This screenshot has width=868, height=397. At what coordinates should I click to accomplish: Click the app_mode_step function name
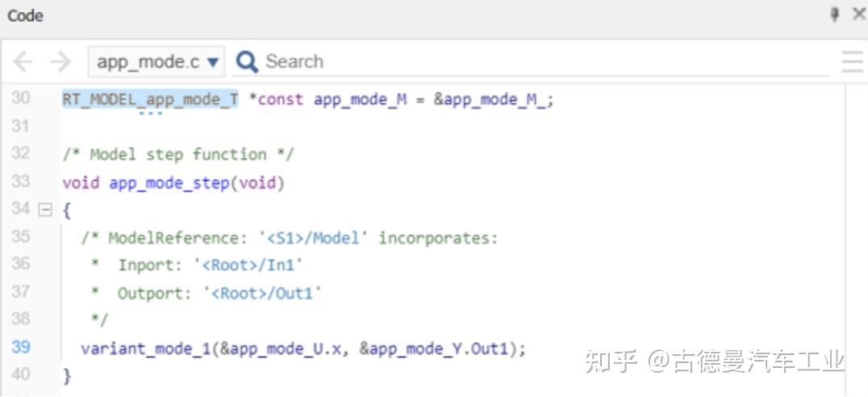point(169,182)
